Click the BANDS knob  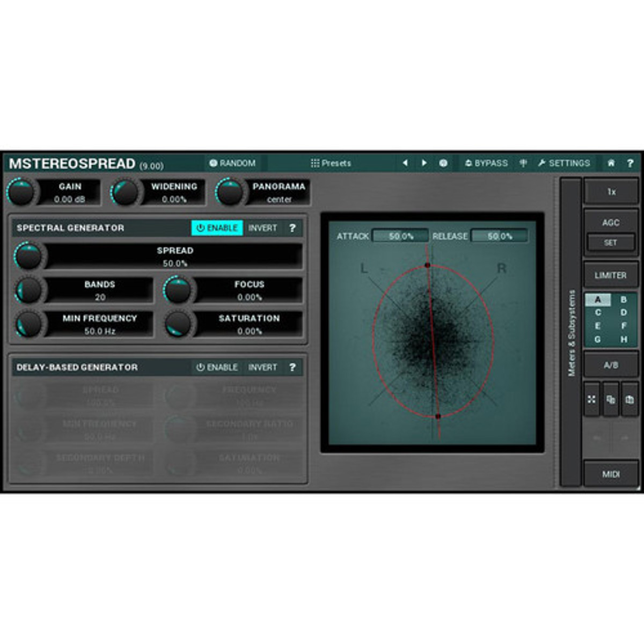[28, 290]
